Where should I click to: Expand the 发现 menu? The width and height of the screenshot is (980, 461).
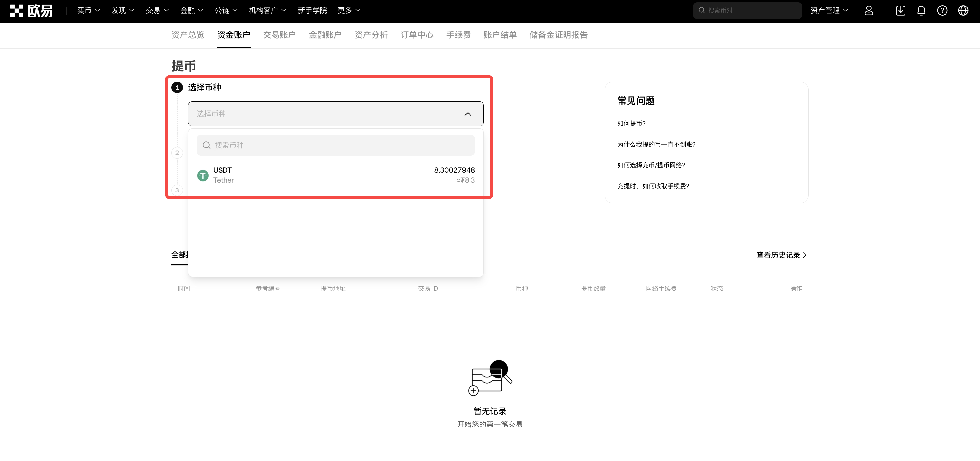[122, 11]
